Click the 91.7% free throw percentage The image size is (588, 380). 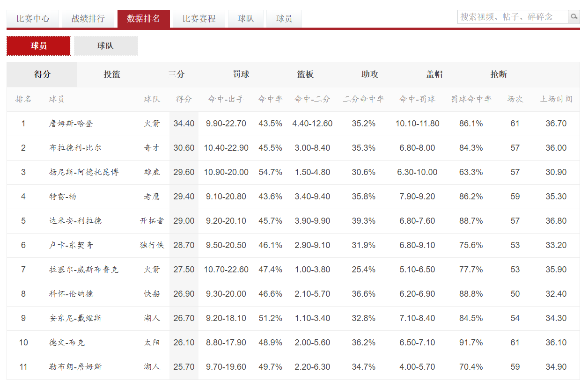coord(471,343)
